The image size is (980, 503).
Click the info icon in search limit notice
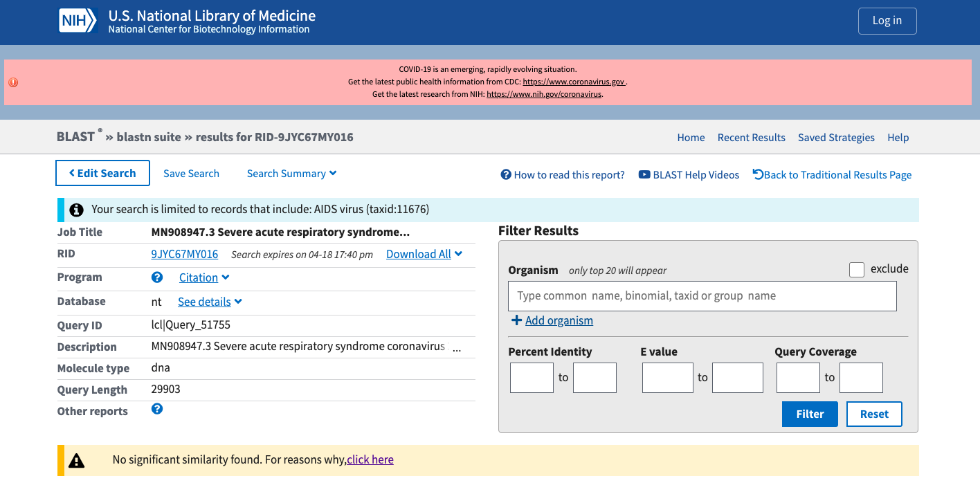76,210
